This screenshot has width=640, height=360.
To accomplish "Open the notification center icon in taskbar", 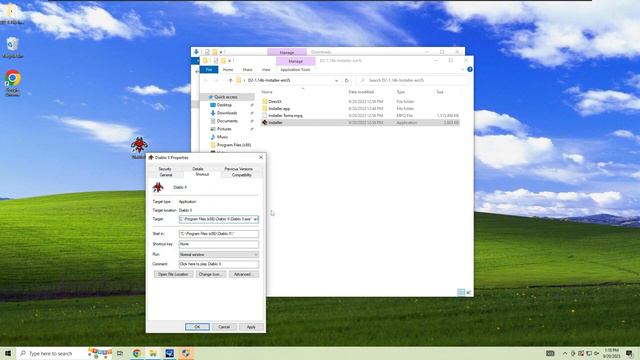I will click(629, 353).
